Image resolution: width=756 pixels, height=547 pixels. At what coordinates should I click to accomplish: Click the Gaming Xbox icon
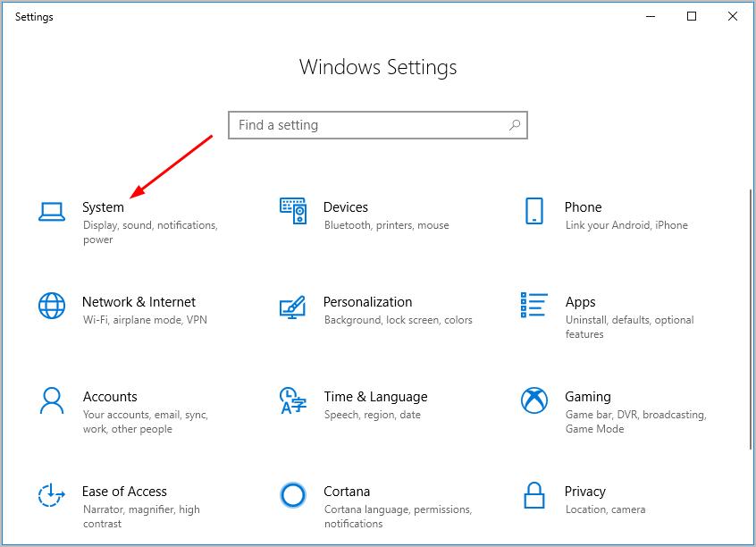tap(533, 400)
